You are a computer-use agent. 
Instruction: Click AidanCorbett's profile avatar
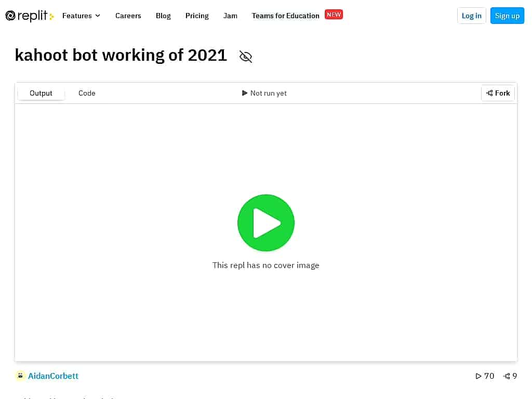click(x=20, y=376)
